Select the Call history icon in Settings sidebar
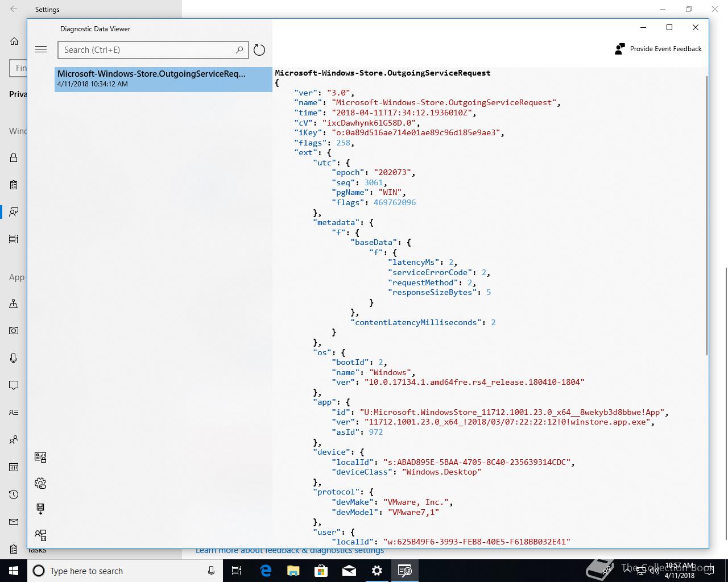The image size is (728, 582). (x=14, y=494)
